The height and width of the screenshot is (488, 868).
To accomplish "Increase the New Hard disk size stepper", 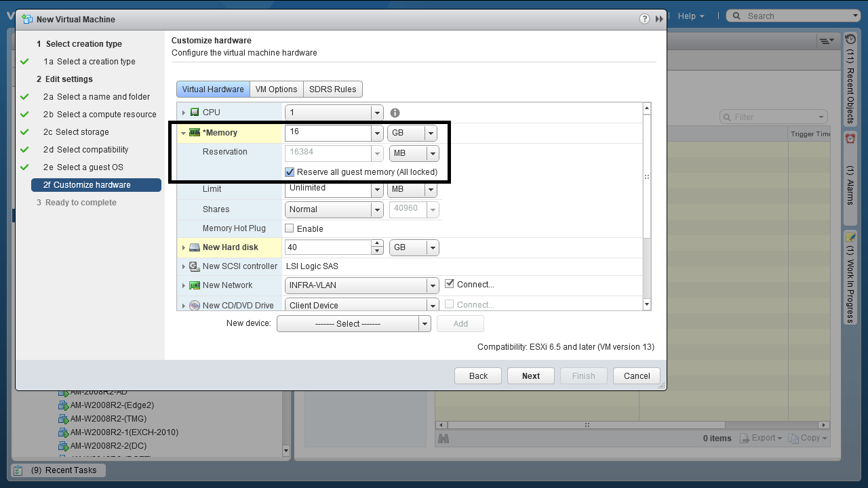I will tap(378, 244).
